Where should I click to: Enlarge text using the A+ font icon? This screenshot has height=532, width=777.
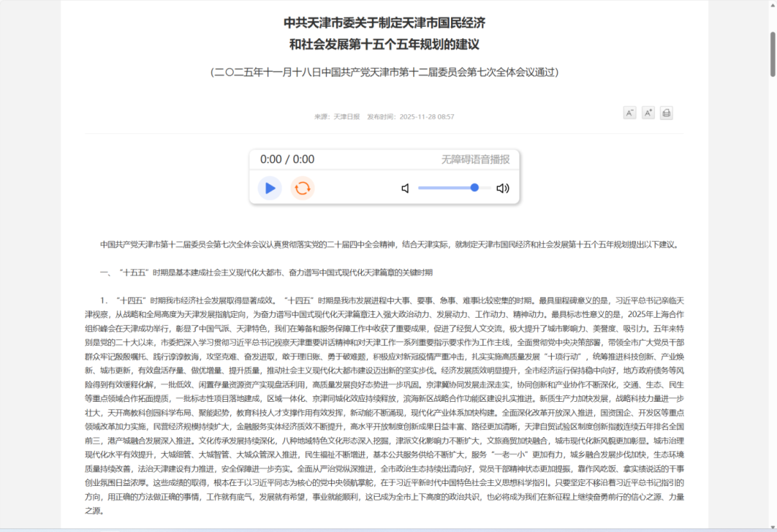tap(648, 113)
